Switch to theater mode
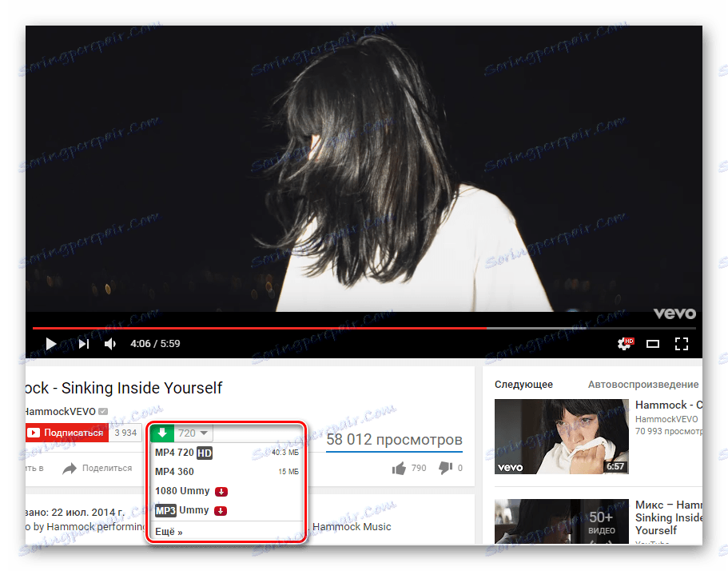 click(653, 344)
